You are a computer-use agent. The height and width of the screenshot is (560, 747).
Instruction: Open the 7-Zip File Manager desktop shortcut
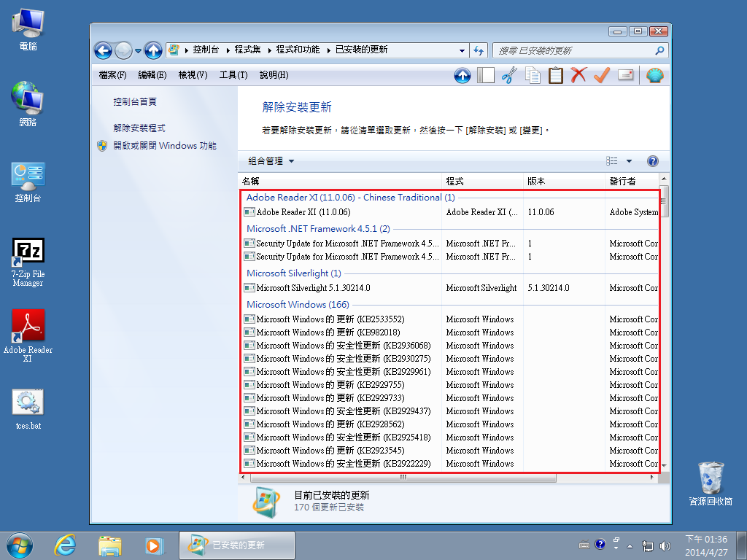coord(28,262)
